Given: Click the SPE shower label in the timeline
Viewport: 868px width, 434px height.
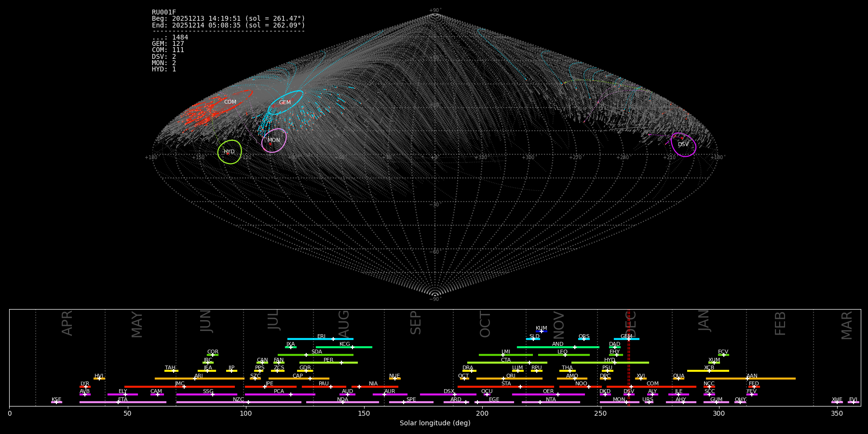Looking at the screenshot, I should pyautogui.click(x=411, y=399).
